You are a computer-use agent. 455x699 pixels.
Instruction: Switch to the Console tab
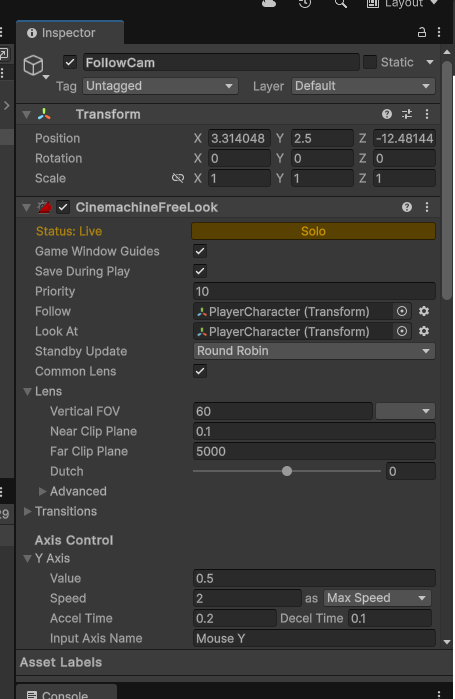67,693
